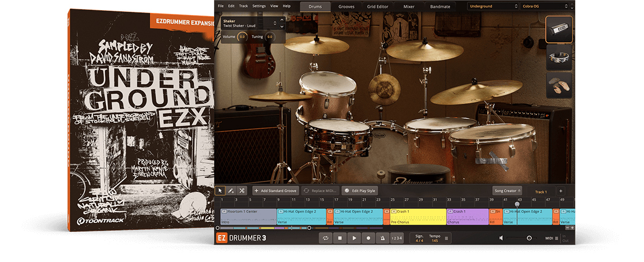Switch to the Bandmate tab
Viewport: 644px width, 262px height.
(440, 6)
